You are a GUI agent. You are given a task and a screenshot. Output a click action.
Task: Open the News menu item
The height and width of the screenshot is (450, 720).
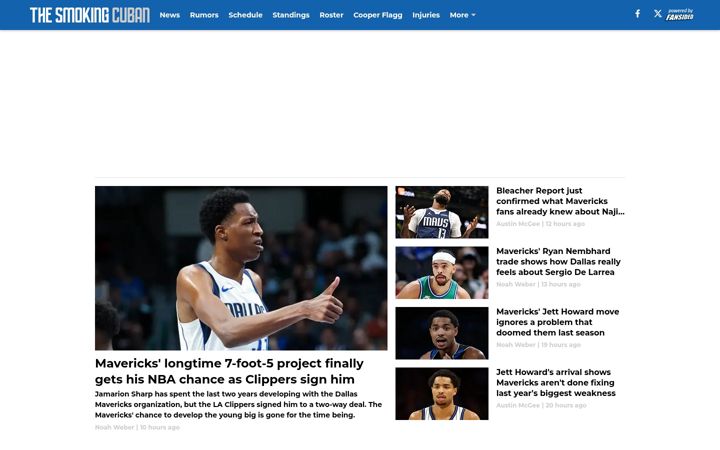[169, 15]
